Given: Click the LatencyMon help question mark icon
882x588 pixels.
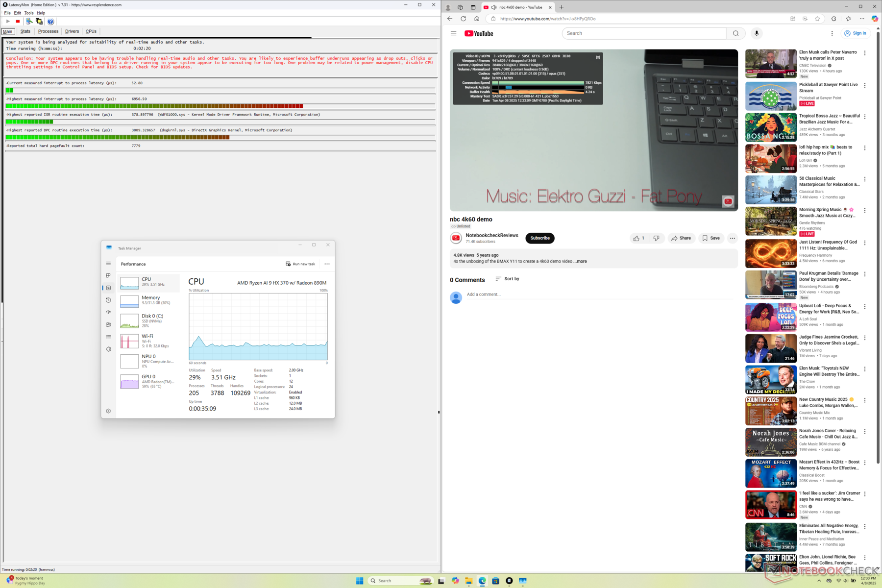Looking at the screenshot, I should coord(50,22).
